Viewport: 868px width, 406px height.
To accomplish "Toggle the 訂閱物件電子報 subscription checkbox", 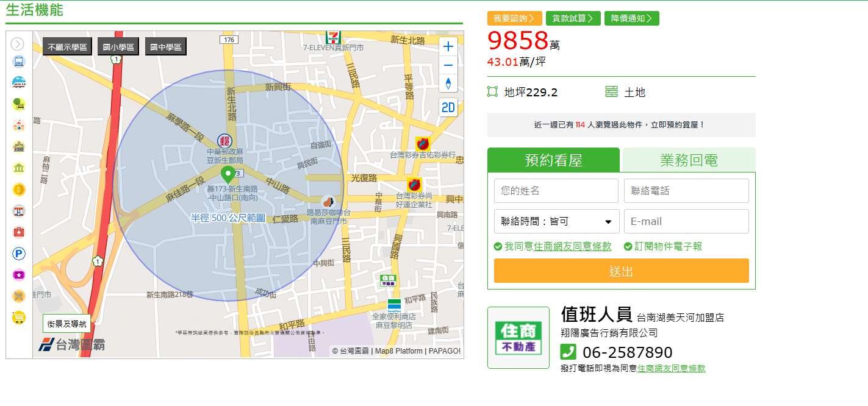I will point(628,247).
